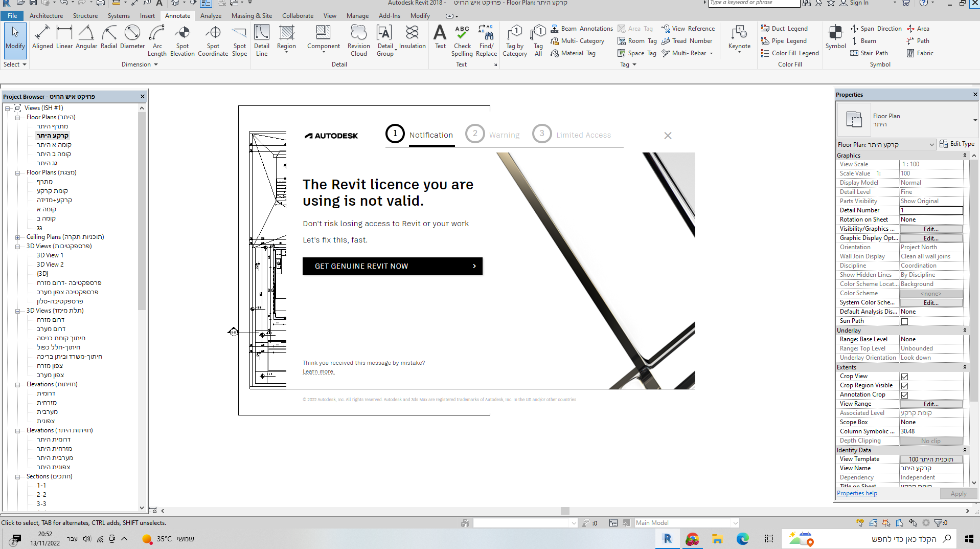
Task: Open Microsoft Edge from the taskbar
Action: point(742,538)
